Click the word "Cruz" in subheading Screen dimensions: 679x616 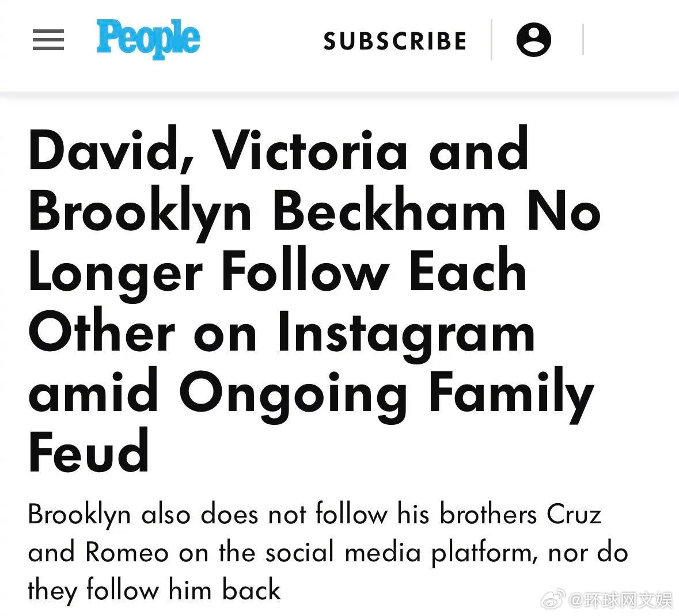point(574,514)
